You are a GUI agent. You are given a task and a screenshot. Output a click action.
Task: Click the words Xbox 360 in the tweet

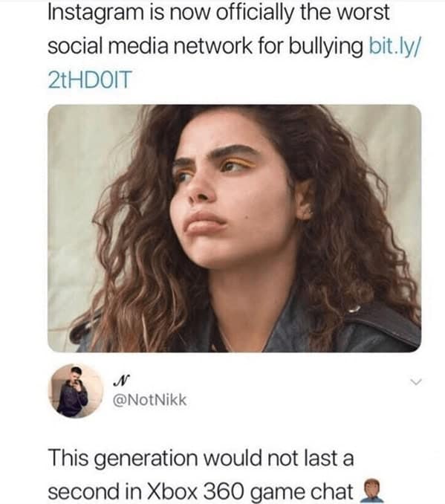click(x=194, y=491)
